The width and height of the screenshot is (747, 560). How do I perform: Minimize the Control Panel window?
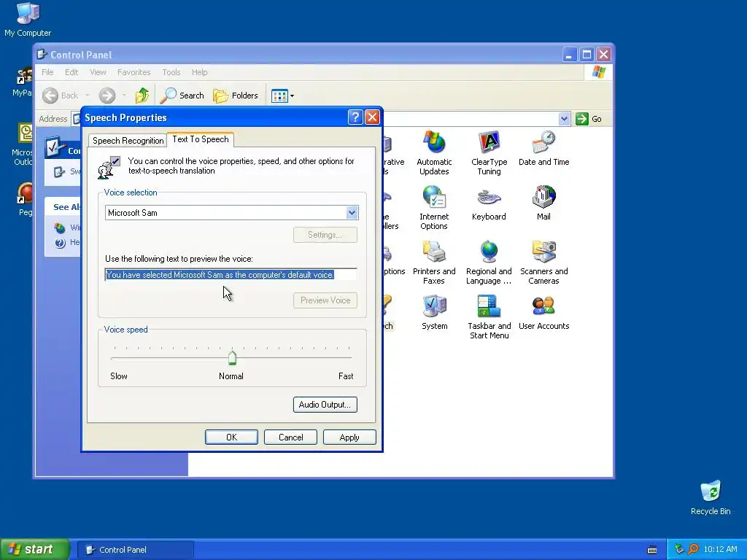(x=569, y=55)
